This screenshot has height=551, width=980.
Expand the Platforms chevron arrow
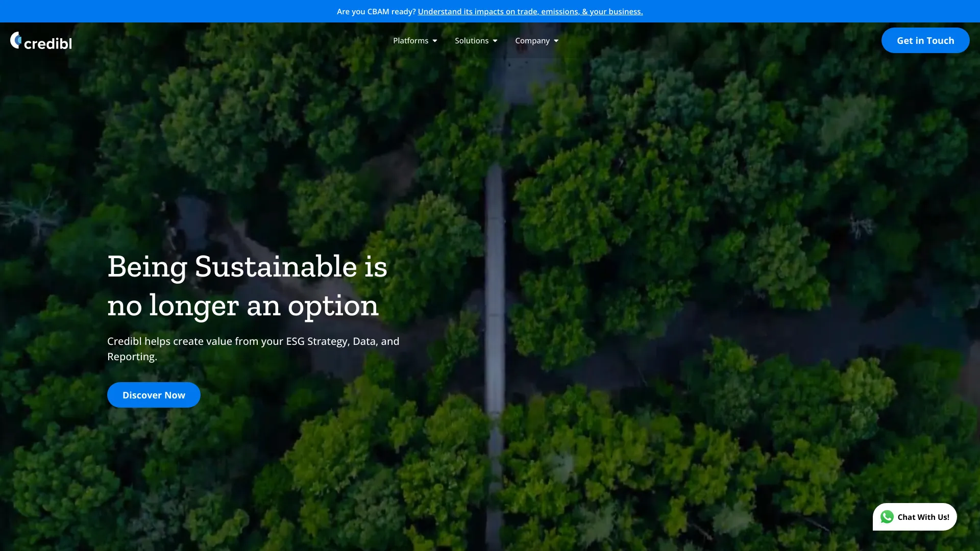(435, 40)
